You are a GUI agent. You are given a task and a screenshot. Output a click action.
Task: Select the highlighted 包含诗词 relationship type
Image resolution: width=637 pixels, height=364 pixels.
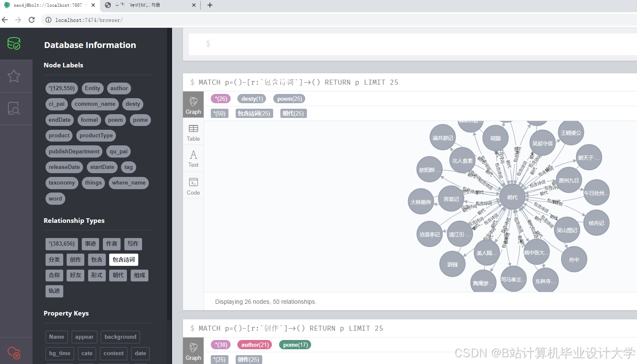tap(124, 260)
